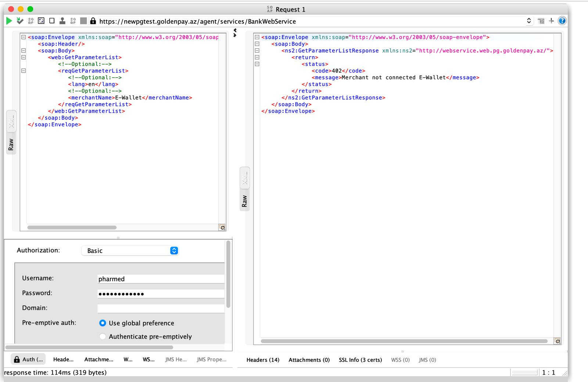Image resolution: width=588 pixels, height=382 pixels.
Task: Open response WSS (0) tab
Action: (x=400, y=360)
